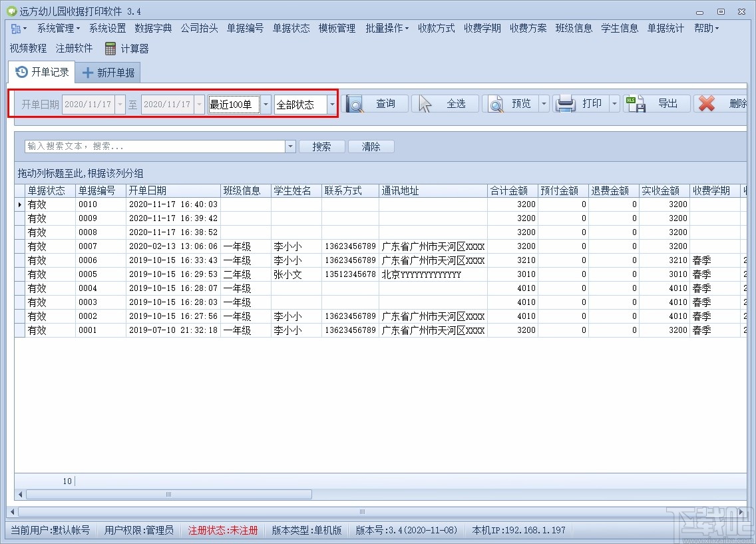Click the 导出 export button

click(x=657, y=104)
